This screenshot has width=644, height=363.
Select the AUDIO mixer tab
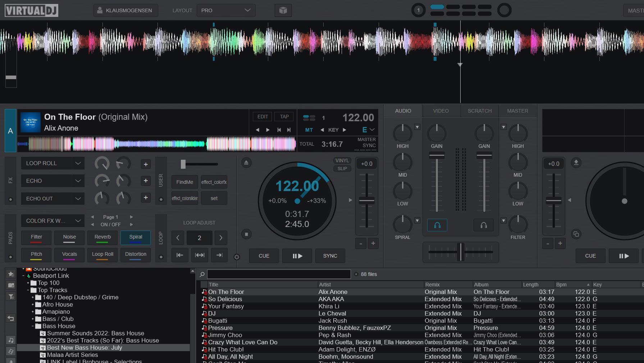pyautogui.click(x=403, y=111)
